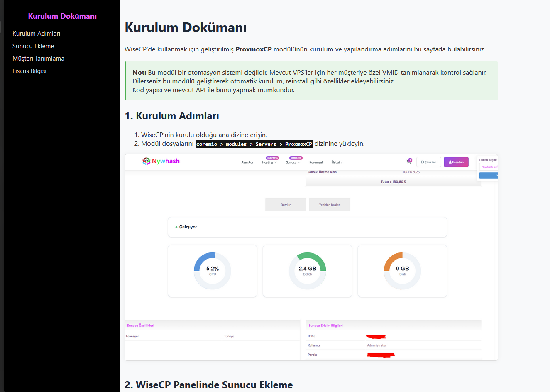Go to İletişim in the navbar
Screen dimensions: 550x392
coord(337,162)
